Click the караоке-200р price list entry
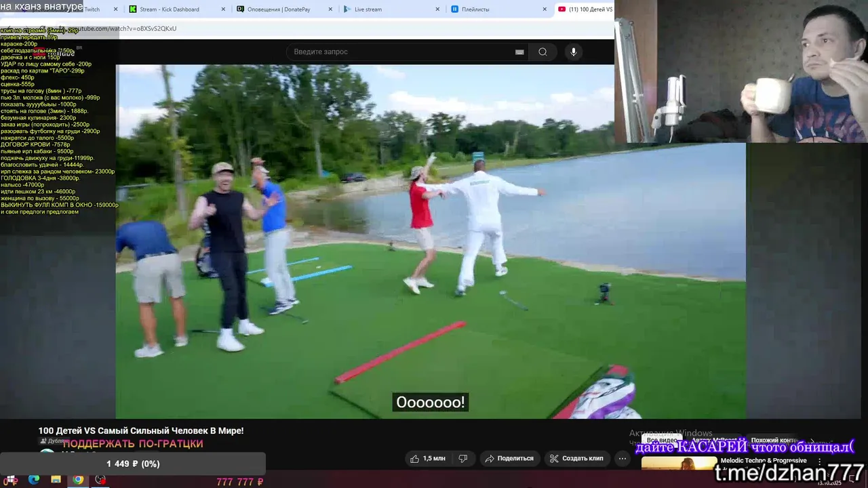 (19, 44)
